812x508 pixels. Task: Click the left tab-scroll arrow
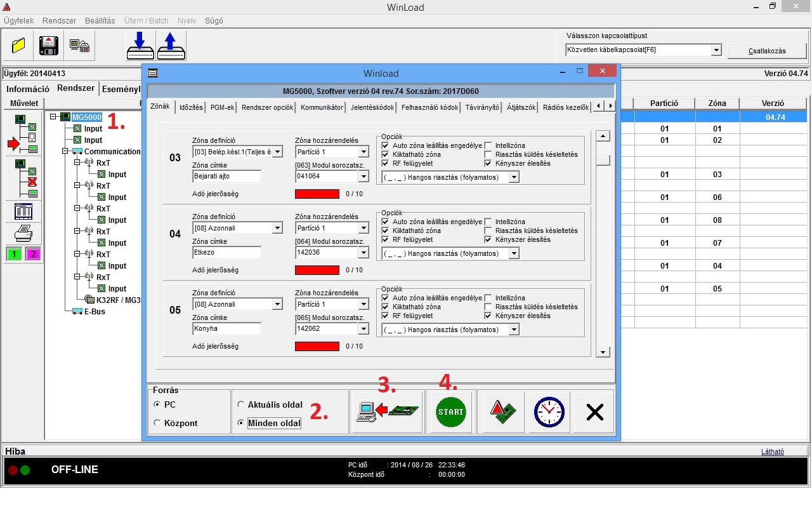[x=599, y=106]
